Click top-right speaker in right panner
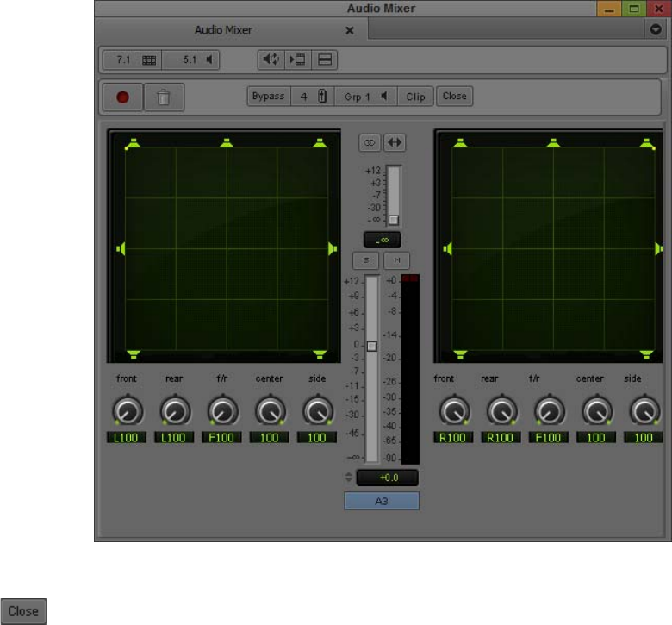 pos(647,143)
